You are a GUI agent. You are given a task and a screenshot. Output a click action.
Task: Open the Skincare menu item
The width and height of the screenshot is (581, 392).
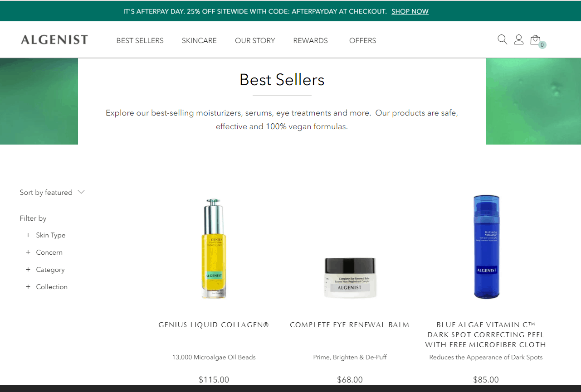point(199,40)
